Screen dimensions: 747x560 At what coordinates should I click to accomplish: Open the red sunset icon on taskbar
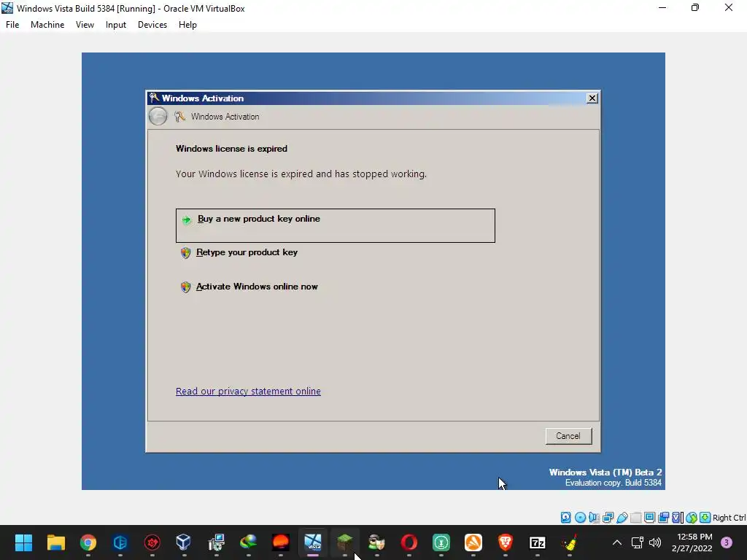[x=281, y=542]
